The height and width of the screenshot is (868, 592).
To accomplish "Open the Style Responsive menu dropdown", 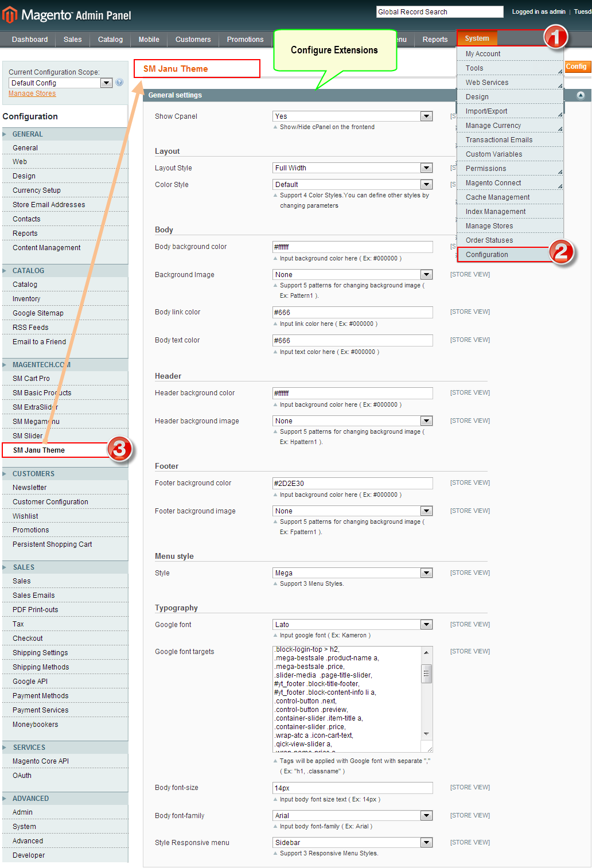I will pyautogui.click(x=352, y=843).
